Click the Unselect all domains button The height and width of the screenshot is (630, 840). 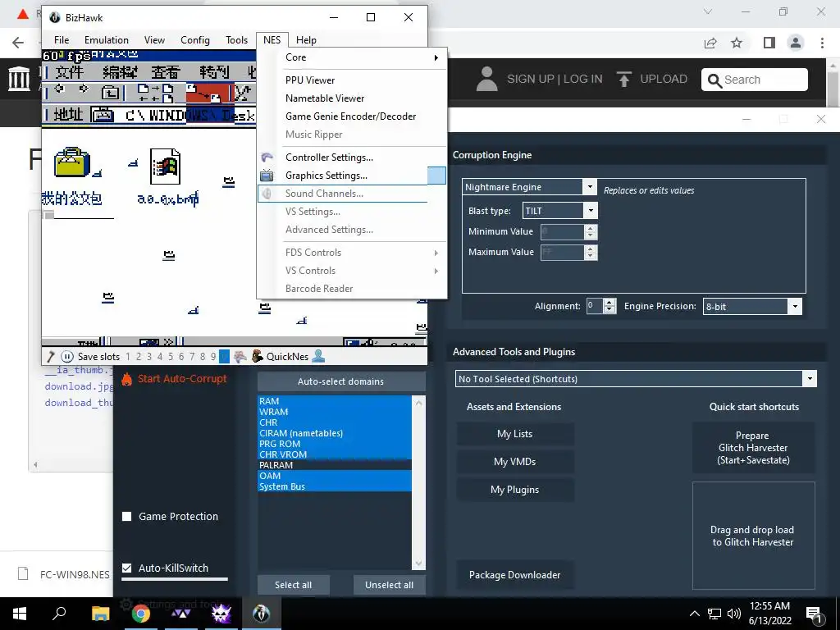(x=390, y=585)
